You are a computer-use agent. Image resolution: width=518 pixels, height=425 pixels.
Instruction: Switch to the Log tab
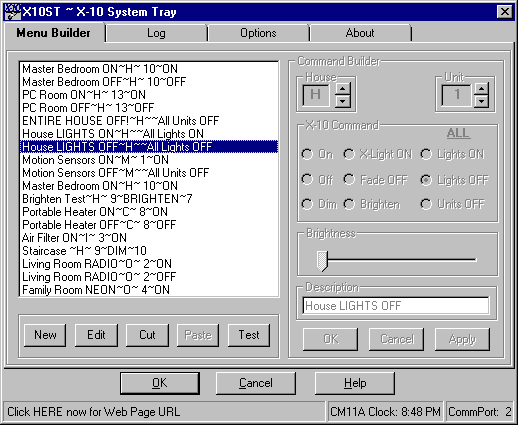click(156, 33)
